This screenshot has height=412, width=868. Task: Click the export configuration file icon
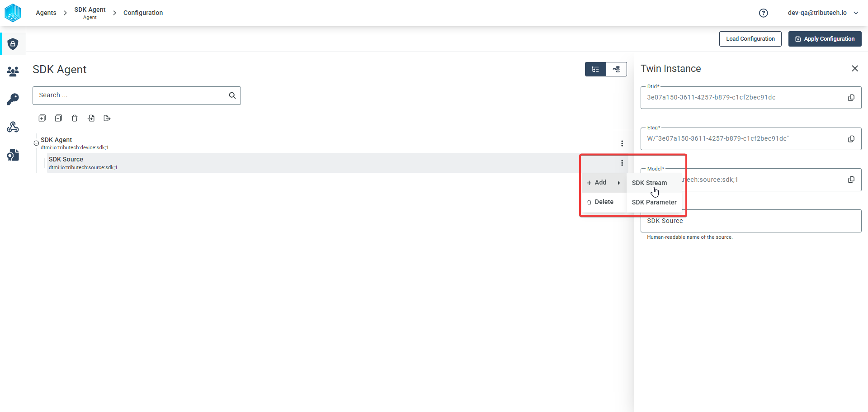pos(107,118)
